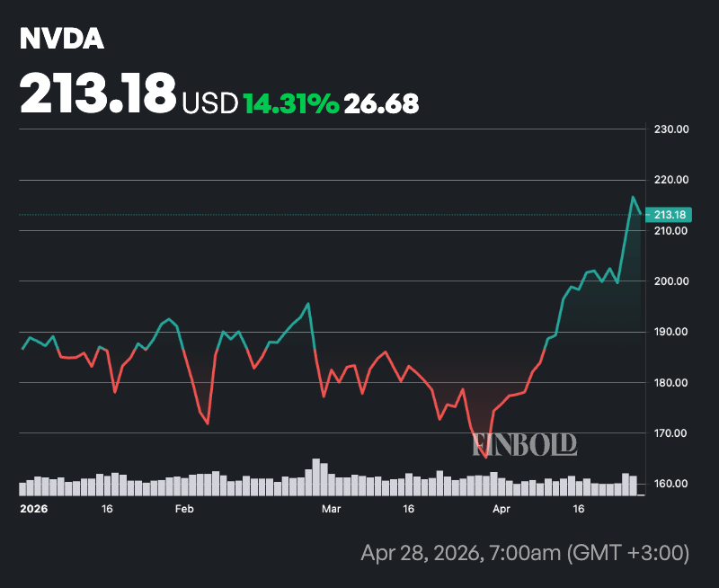Click the 26.68 price change value
The height and width of the screenshot is (588, 719).
tap(382, 103)
